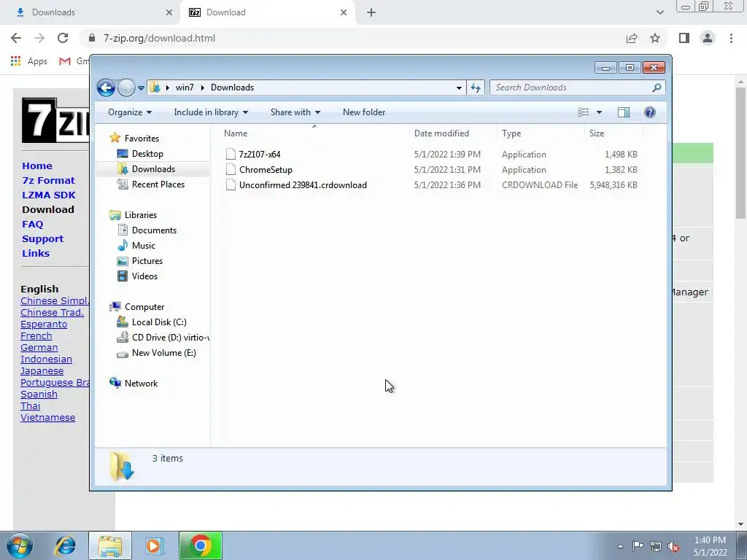Image resolution: width=747 pixels, height=560 pixels.
Task: Click the refresh button beside address bar
Action: tap(476, 87)
